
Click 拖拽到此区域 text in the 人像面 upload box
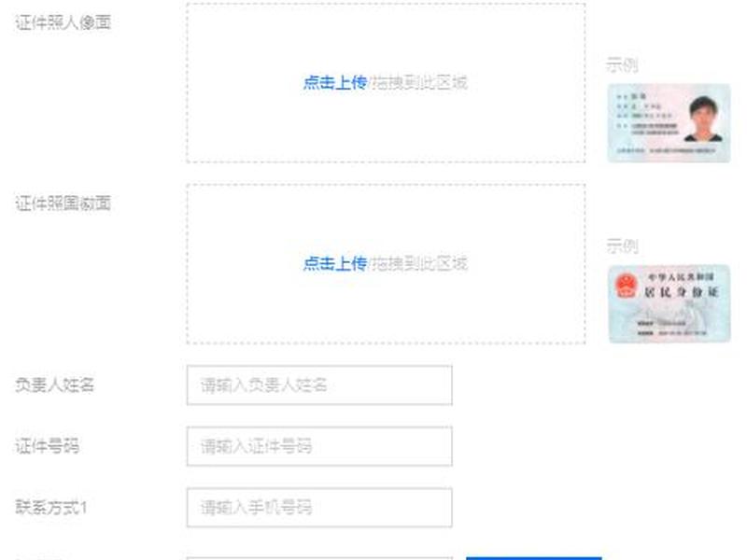click(x=419, y=82)
